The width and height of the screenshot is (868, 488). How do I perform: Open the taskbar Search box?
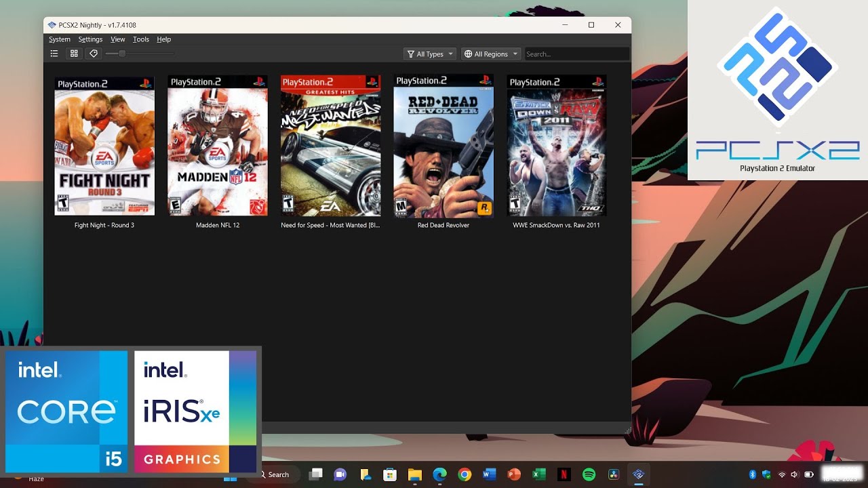coord(275,474)
